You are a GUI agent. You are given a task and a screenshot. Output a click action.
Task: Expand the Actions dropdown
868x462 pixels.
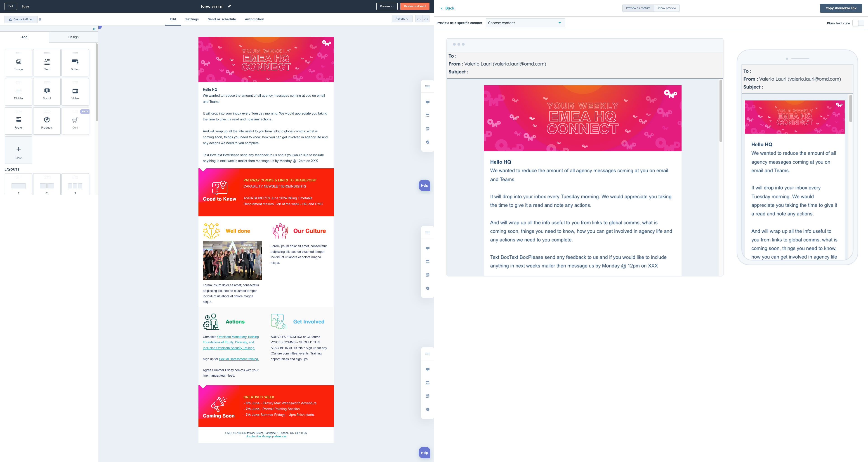(x=402, y=19)
